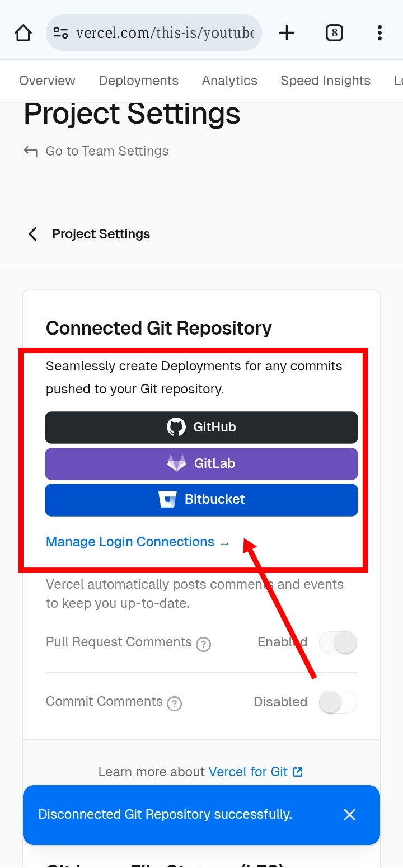
Task: Click the Vercel URL address bar
Action: tap(165, 33)
